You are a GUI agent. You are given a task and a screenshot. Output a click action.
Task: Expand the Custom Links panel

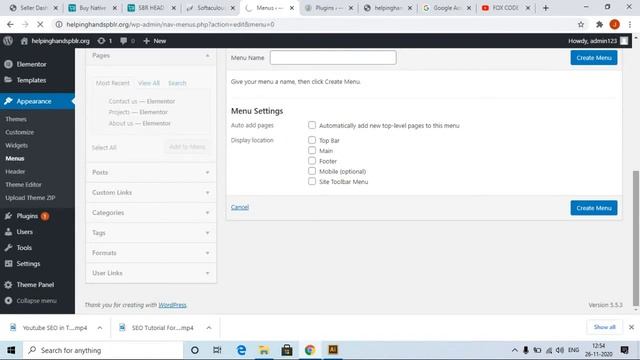207,192
